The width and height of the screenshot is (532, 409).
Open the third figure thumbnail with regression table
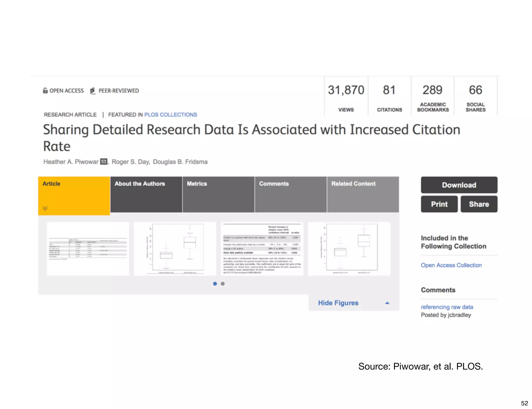[262, 249]
